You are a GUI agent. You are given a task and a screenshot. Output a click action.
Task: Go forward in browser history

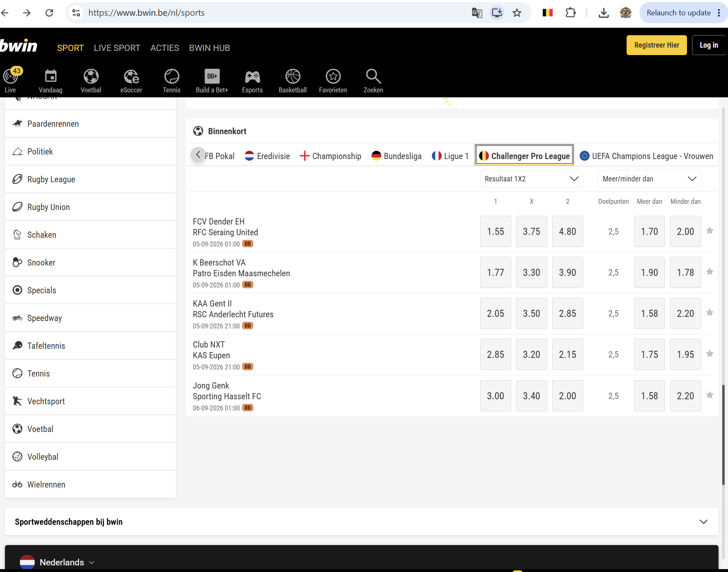(27, 13)
